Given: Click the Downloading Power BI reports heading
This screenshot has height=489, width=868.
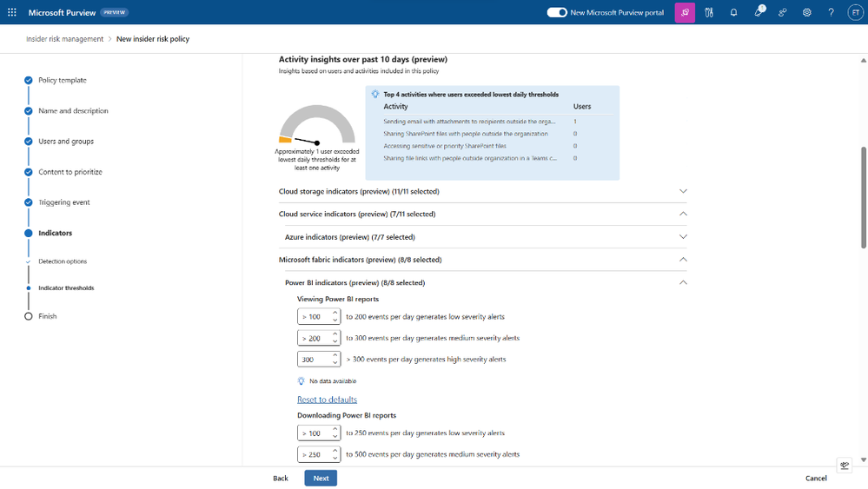Looking at the screenshot, I should pos(347,415).
